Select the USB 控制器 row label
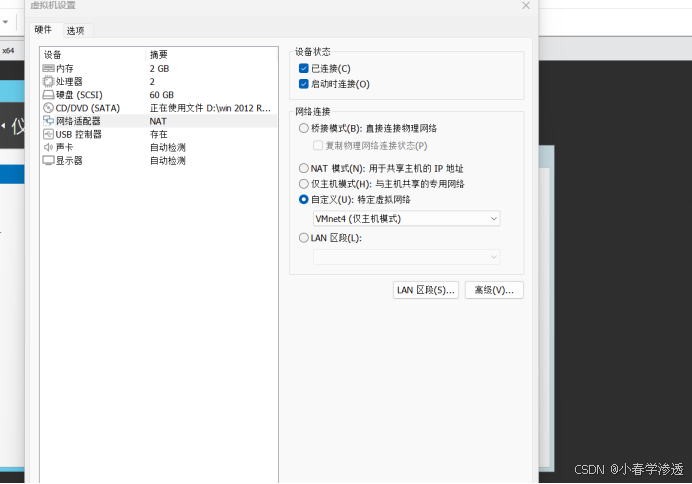 79,134
